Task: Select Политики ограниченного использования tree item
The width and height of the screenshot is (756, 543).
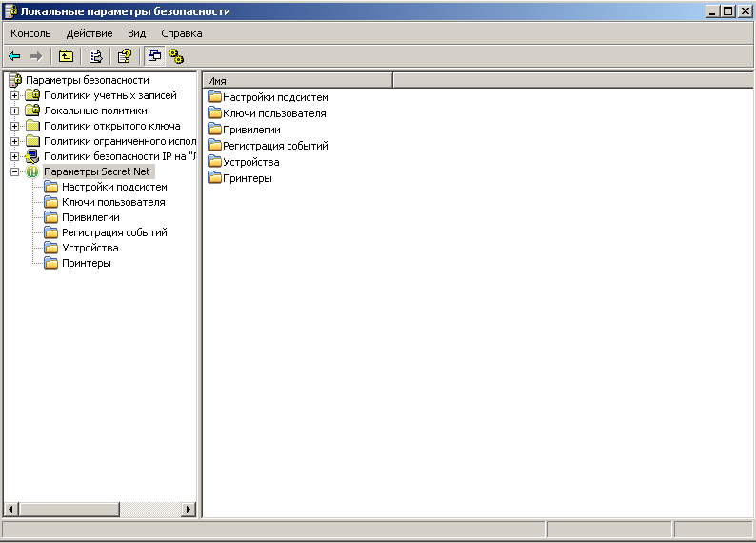Action: point(120,141)
